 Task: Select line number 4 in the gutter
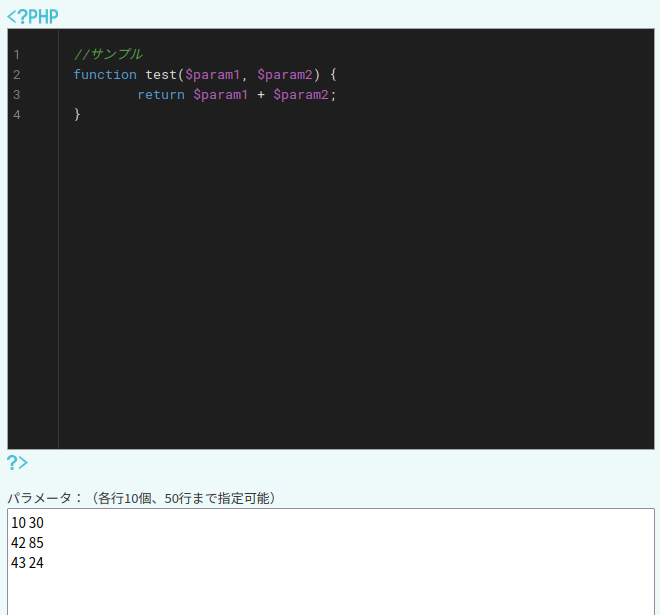[17, 115]
